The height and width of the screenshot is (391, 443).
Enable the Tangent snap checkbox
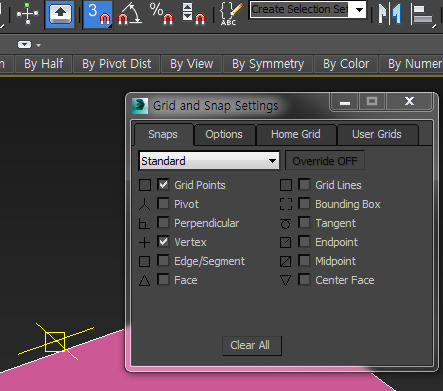[x=304, y=222]
